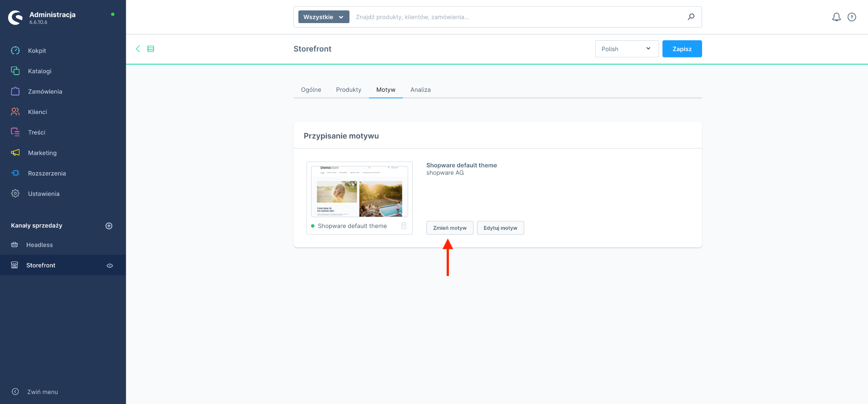The height and width of the screenshot is (404, 868).
Task: Click the Shopware default theme thumbnail
Action: pos(359,191)
